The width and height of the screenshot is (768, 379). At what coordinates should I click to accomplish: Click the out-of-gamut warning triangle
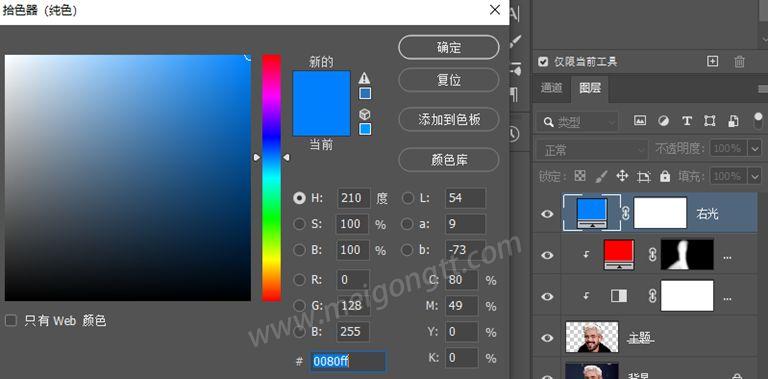click(364, 78)
